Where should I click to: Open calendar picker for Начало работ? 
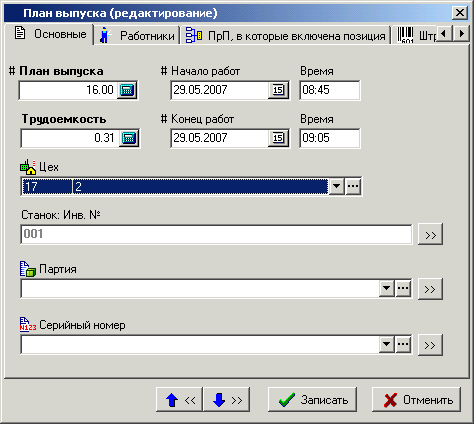(278, 90)
